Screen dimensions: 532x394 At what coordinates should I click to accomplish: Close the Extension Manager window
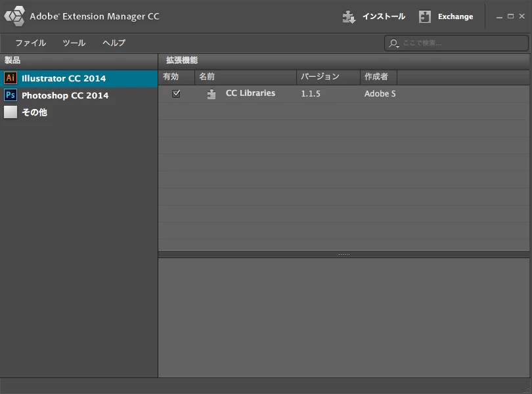pos(522,16)
